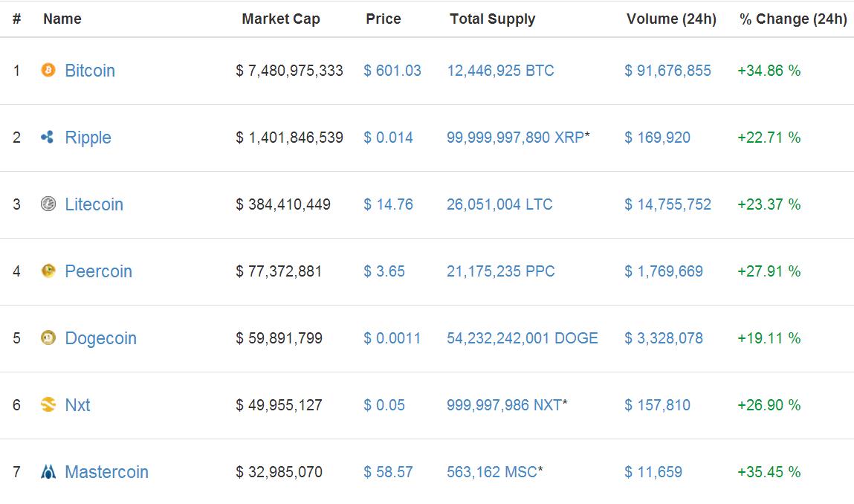Select Litecoin market cap $ 384,410,449

[x=282, y=204]
